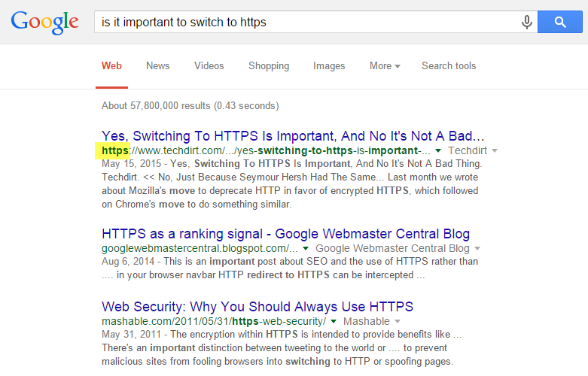Open the Images results tab

tap(329, 66)
